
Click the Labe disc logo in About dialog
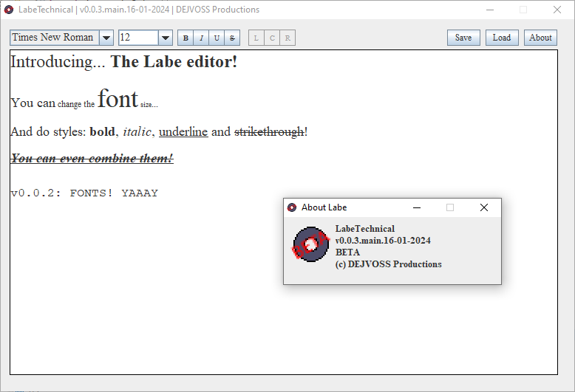point(310,244)
